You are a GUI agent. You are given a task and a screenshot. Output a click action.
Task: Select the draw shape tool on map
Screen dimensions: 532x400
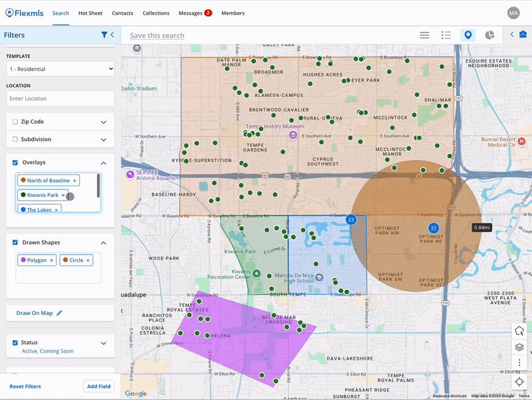tap(519, 330)
